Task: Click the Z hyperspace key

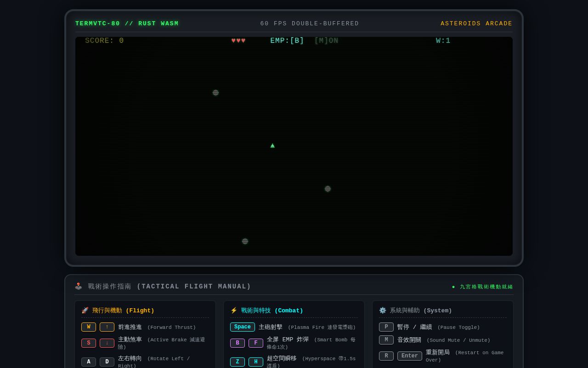Action: 237,362
